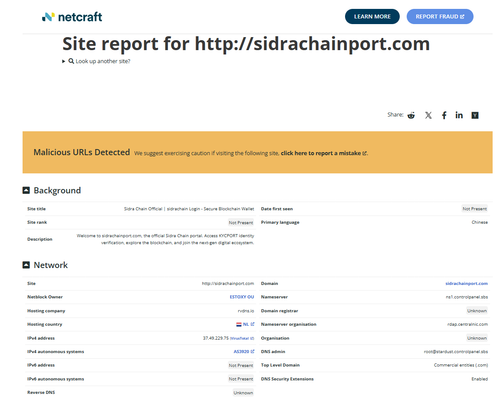The height and width of the screenshot is (398, 500).
Task: Collapse the Background section
Action: [x=26, y=190]
